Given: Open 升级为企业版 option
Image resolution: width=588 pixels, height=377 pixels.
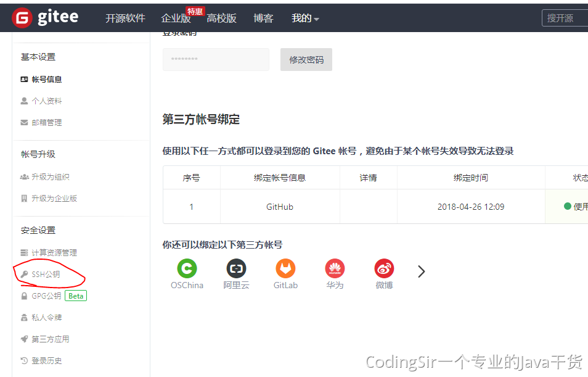Looking at the screenshot, I should (x=54, y=198).
